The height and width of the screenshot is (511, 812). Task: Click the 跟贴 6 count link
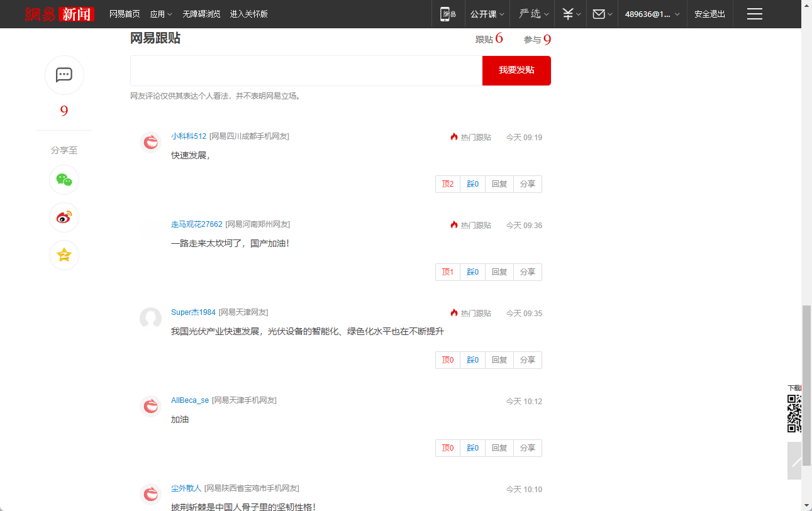[x=489, y=39]
